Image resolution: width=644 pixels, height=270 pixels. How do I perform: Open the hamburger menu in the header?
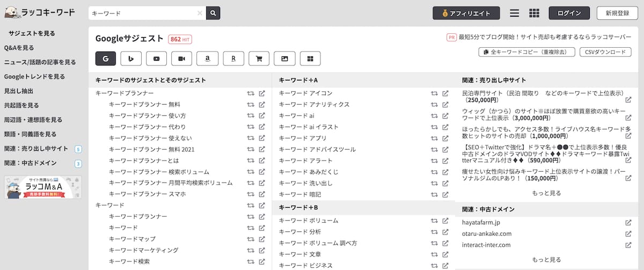514,13
